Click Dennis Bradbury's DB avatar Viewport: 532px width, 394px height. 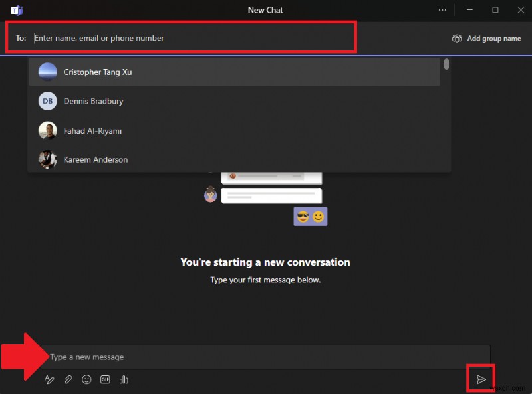[47, 101]
